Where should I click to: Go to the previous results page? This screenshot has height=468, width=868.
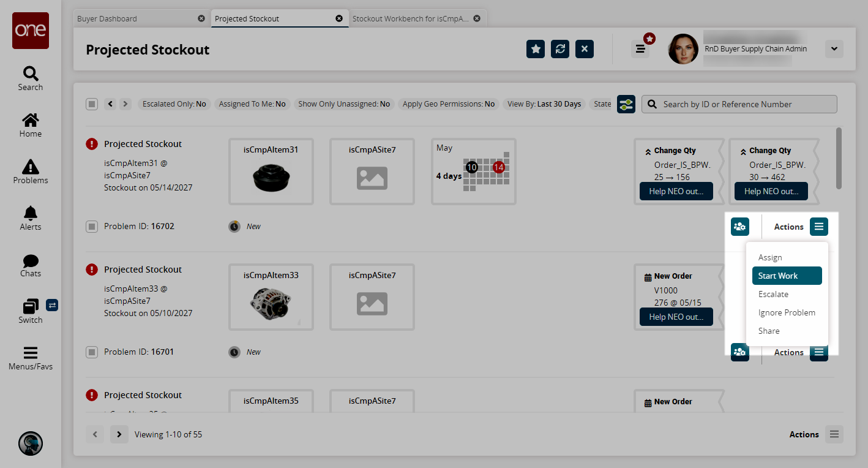pyautogui.click(x=95, y=434)
